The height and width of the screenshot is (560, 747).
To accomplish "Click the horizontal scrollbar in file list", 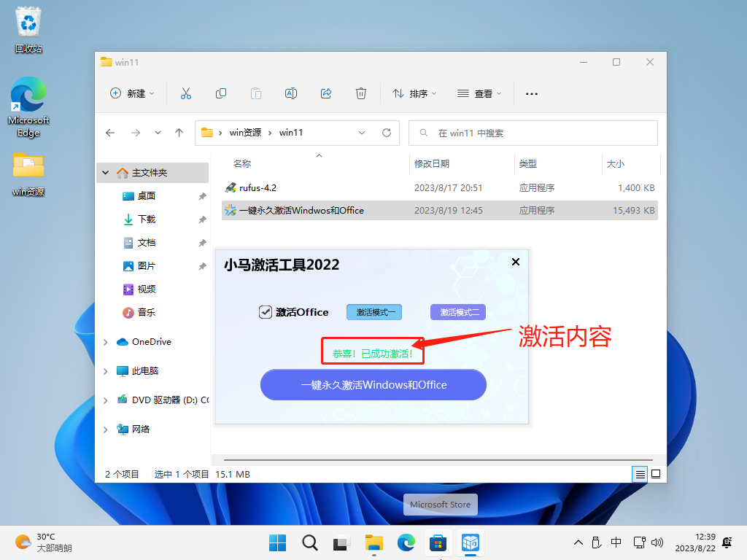I will pyautogui.click(x=438, y=460).
